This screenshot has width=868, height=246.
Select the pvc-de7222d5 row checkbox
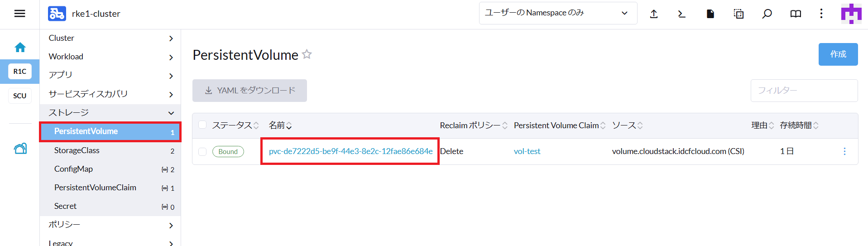[202, 152]
